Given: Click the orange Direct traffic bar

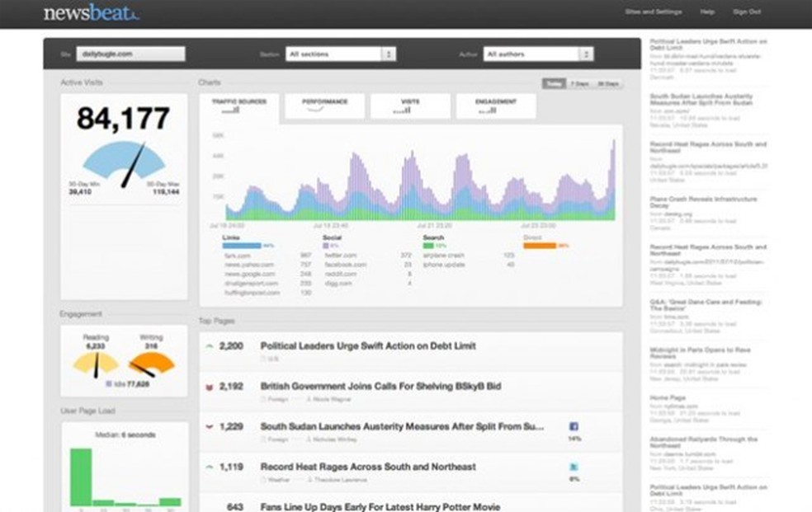Looking at the screenshot, I should pos(540,246).
